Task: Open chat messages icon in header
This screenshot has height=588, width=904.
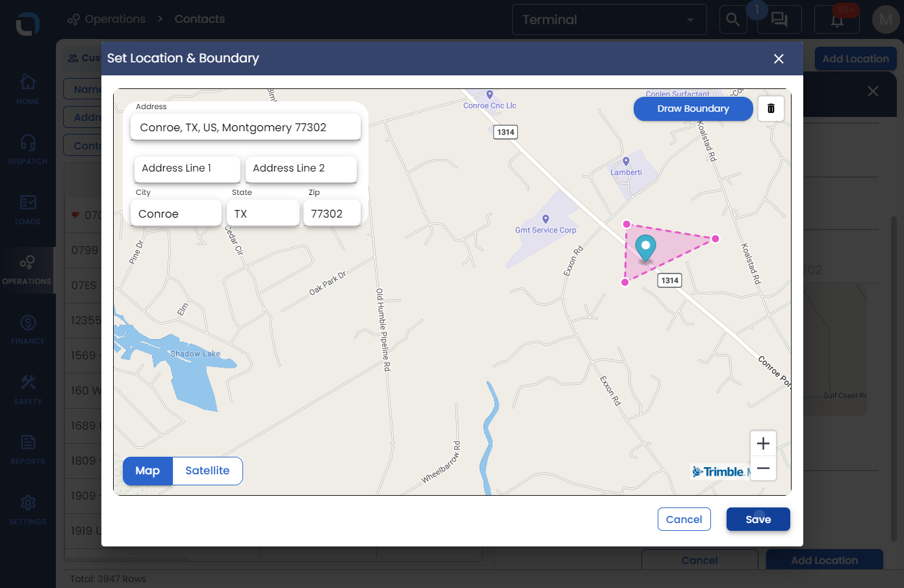Action: 779,19
